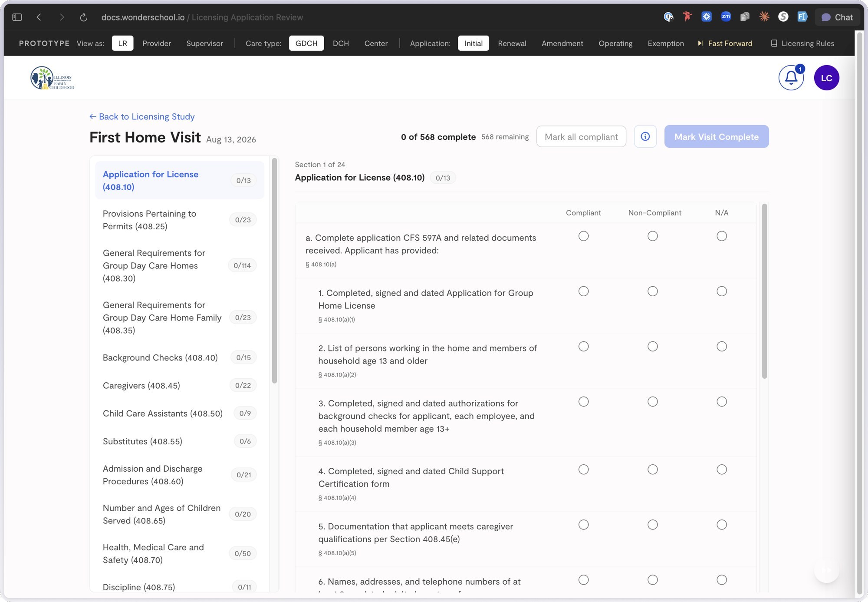Mark background check authorizations item N/A
Viewport: 868px width, 602px height.
point(722,401)
